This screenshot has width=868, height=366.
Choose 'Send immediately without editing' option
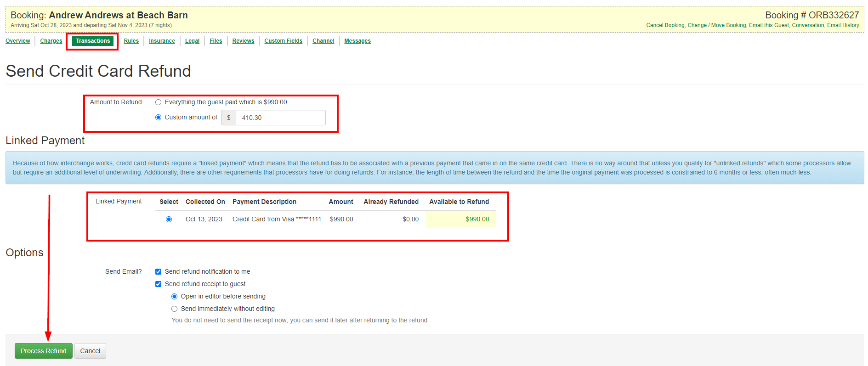pyautogui.click(x=174, y=309)
